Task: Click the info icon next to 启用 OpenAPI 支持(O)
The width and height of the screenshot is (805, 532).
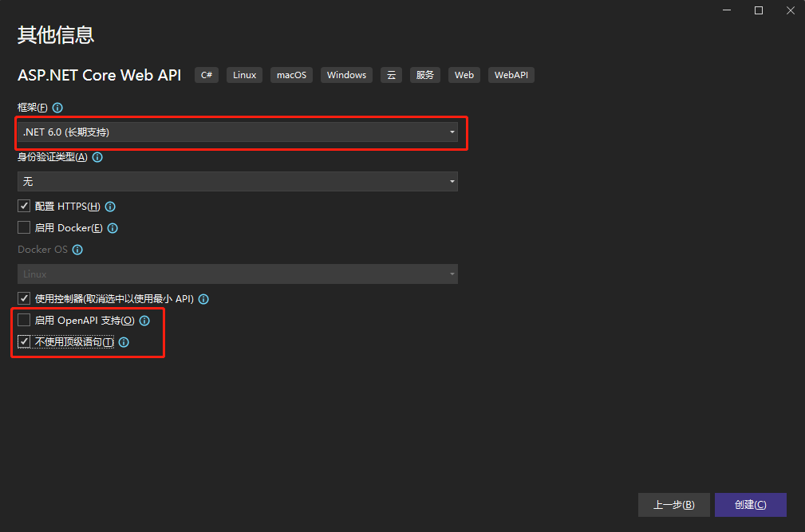Action: [144, 321]
